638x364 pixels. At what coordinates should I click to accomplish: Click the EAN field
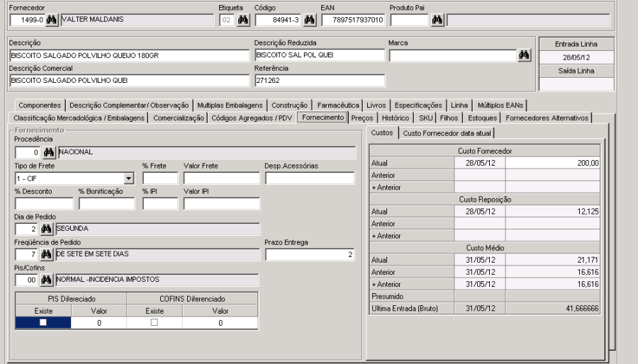[353, 20]
